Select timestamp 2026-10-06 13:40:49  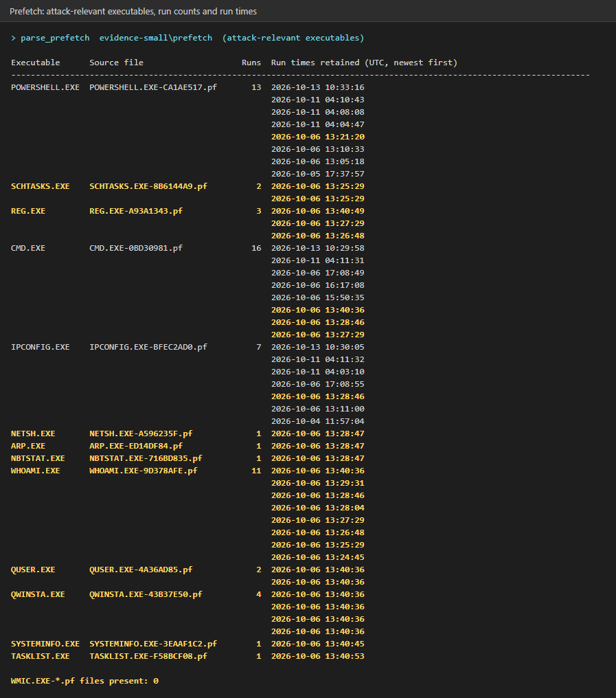318,211
